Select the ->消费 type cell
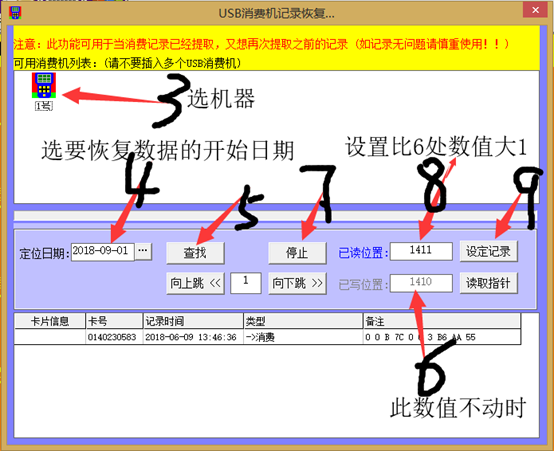This screenshot has width=554, height=451. (x=303, y=337)
